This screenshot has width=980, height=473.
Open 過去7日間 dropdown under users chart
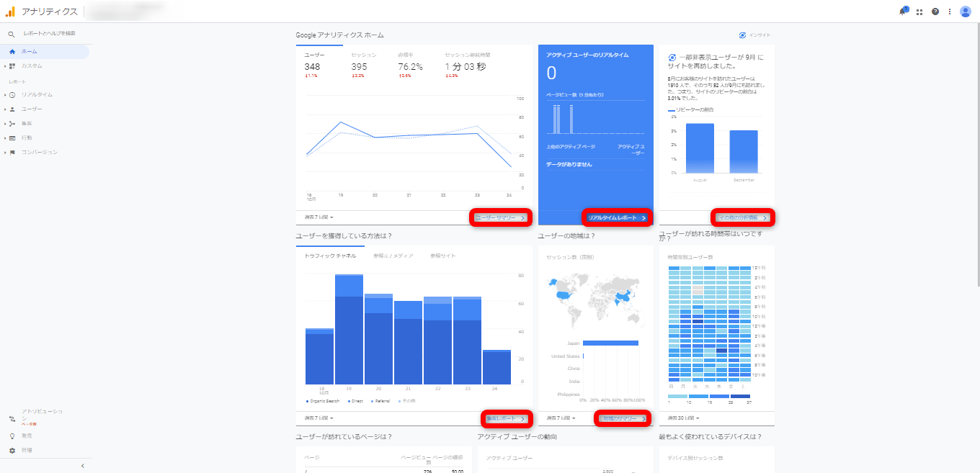[318, 217]
